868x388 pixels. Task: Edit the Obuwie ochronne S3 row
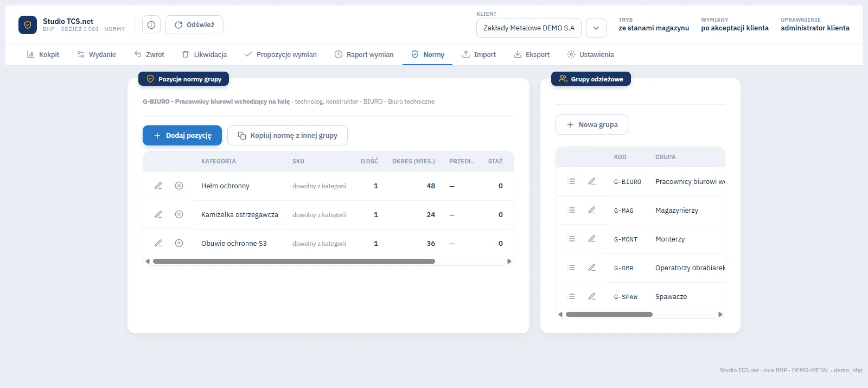coord(158,243)
